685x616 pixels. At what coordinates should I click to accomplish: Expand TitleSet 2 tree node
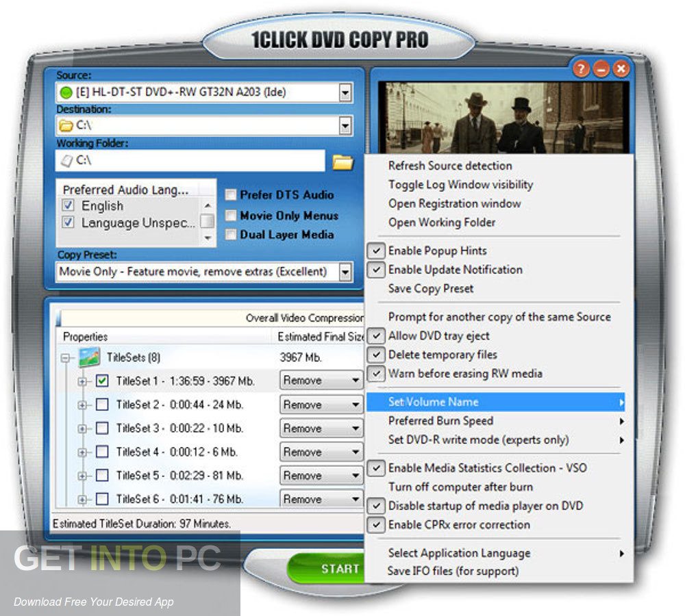tap(82, 405)
